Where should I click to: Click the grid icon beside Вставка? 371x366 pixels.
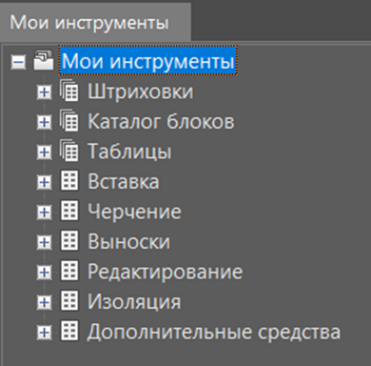point(70,181)
